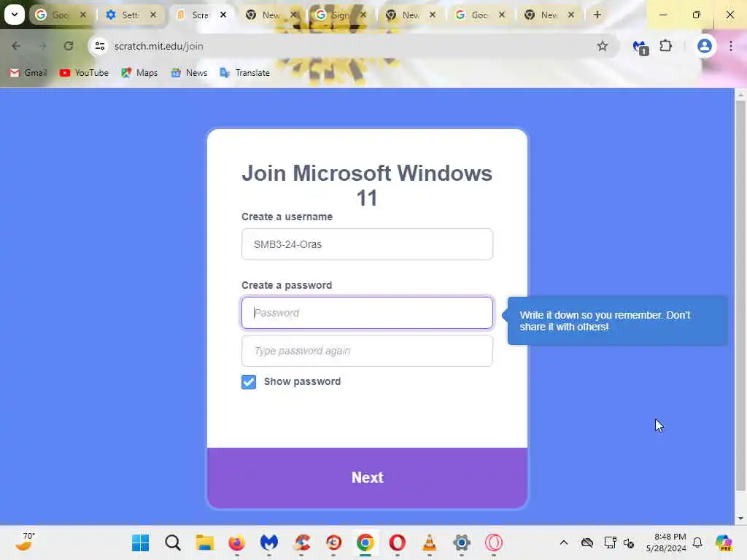Open the muted volume tray icon
The height and width of the screenshot is (560, 747).
(629, 542)
